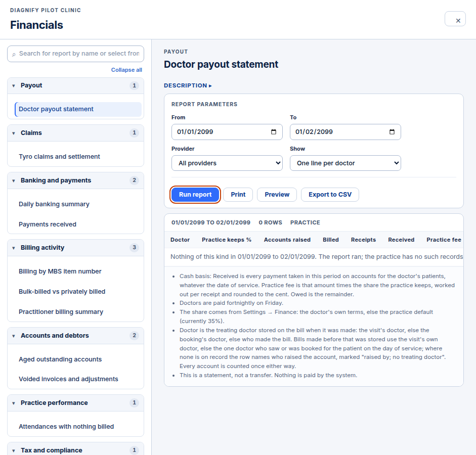Open Practitioner billing summary report
476x455 pixels.
pos(78,312)
